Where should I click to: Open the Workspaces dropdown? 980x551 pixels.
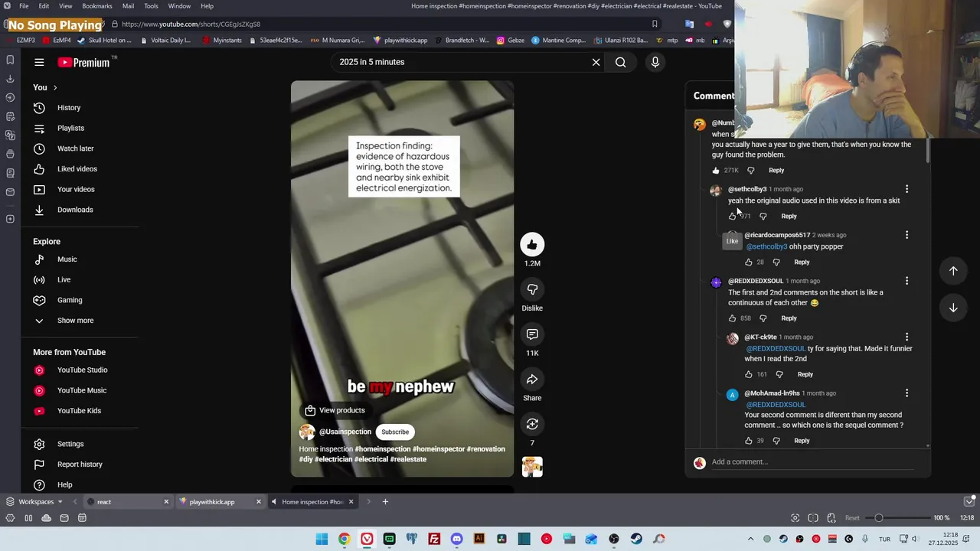(x=35, y=502)
